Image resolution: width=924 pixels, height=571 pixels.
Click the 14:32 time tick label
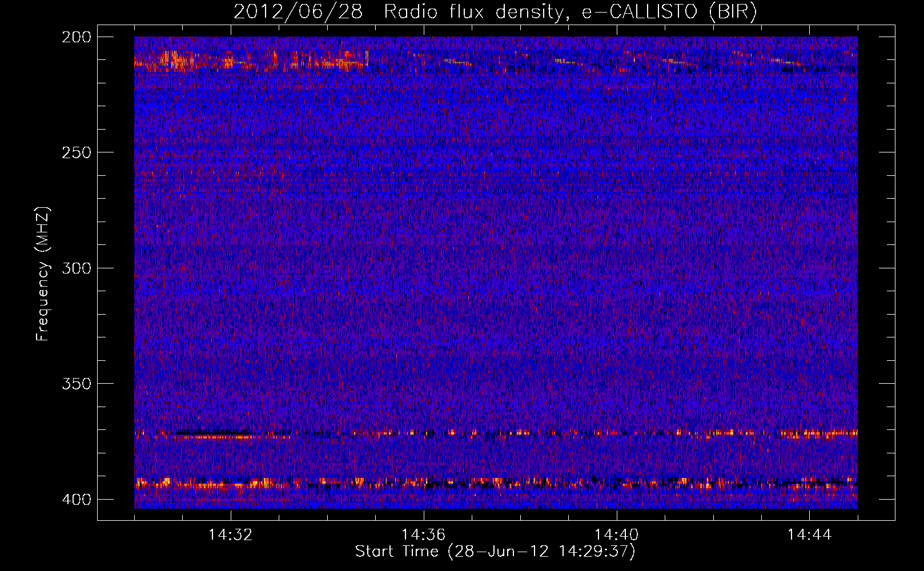(231, 535)
